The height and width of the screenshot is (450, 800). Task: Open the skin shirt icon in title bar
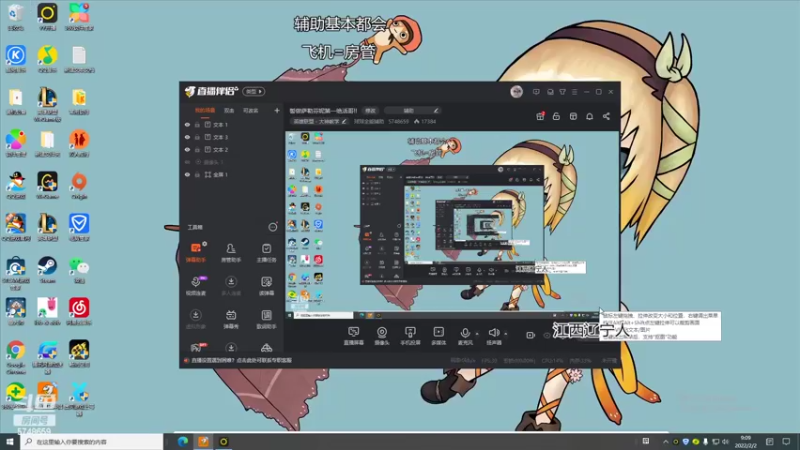point(562,92)
